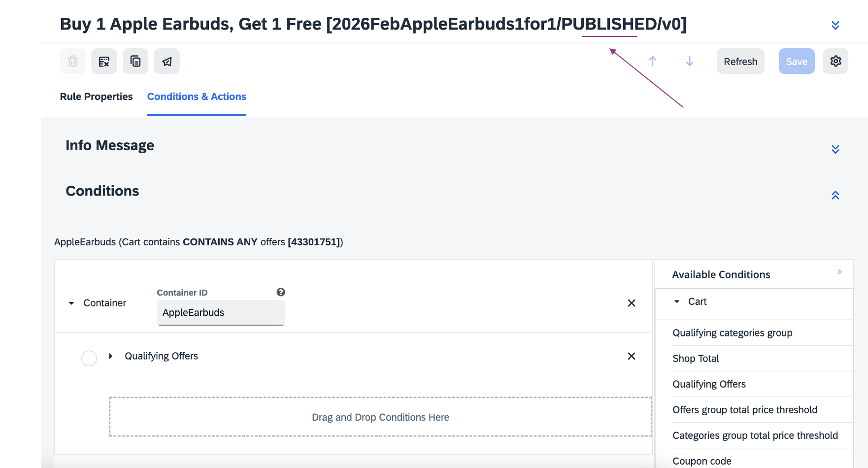Viewport: 868px width, 468px height.
Task: Switch to the Rule Properties tab
Action: [96, 97]
